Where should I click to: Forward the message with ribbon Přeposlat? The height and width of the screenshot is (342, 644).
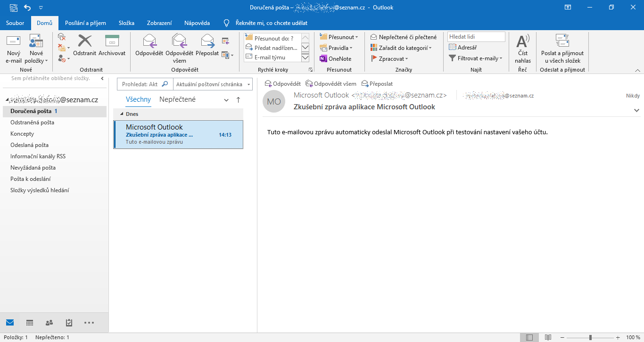[207, 45]
